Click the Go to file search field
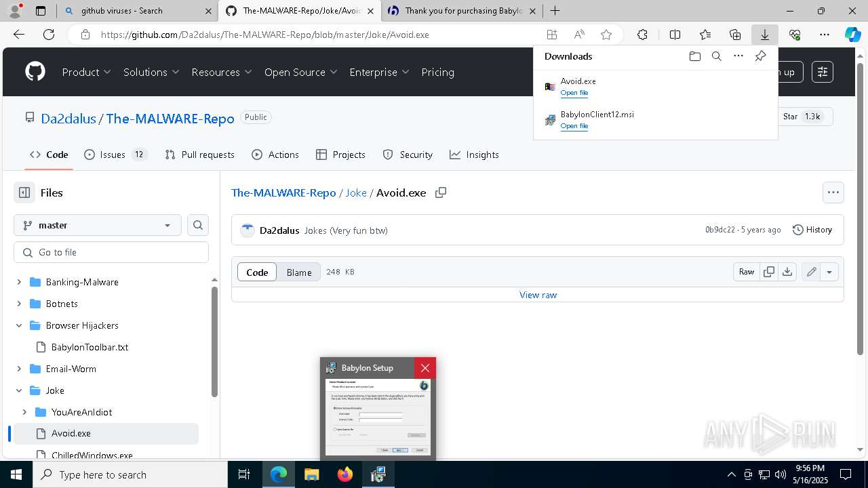 pos(111,252)
